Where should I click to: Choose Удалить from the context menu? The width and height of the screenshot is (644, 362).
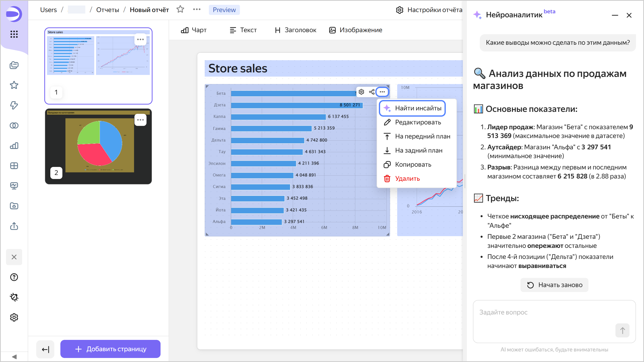tap(407, 178)
